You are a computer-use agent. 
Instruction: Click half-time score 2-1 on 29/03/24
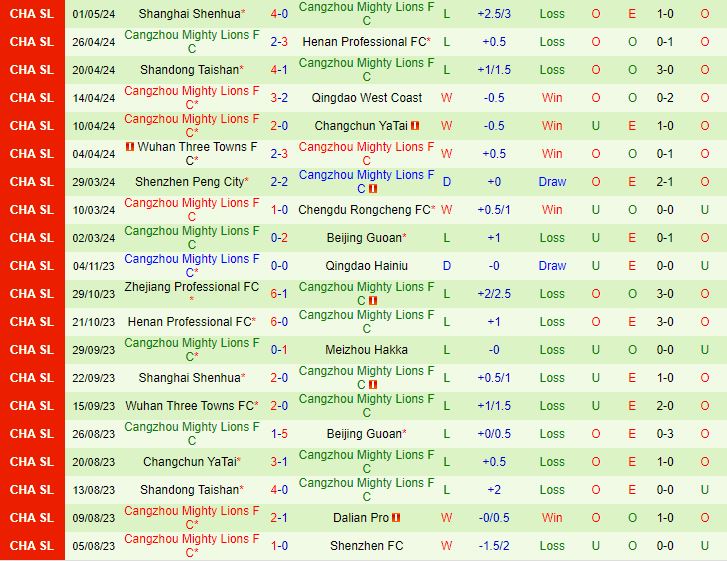click(x=665, y=182)
